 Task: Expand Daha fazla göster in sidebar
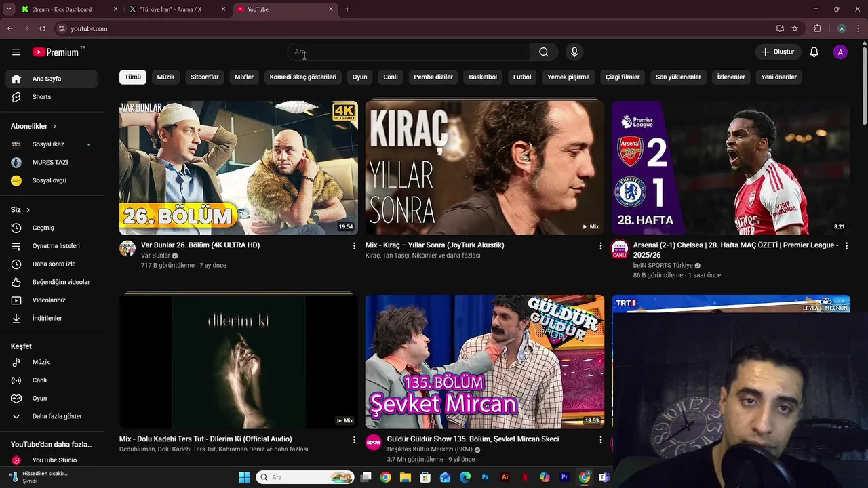52,416
